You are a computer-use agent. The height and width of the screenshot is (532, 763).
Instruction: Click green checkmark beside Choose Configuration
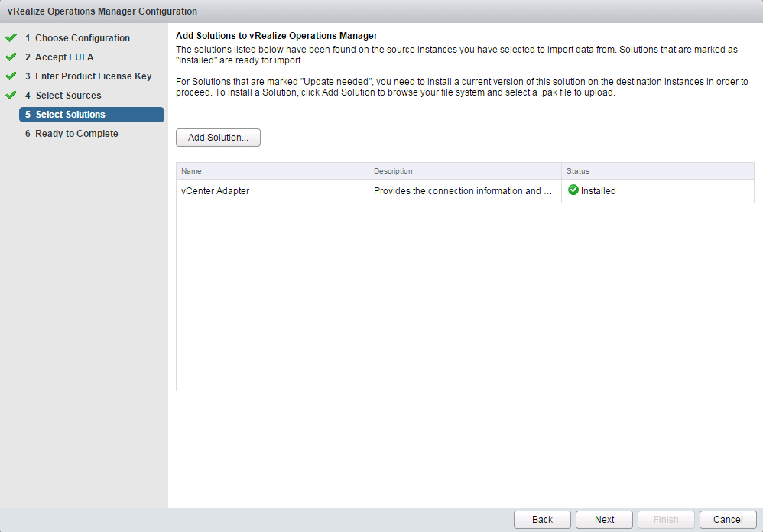(x=11, y=37)
